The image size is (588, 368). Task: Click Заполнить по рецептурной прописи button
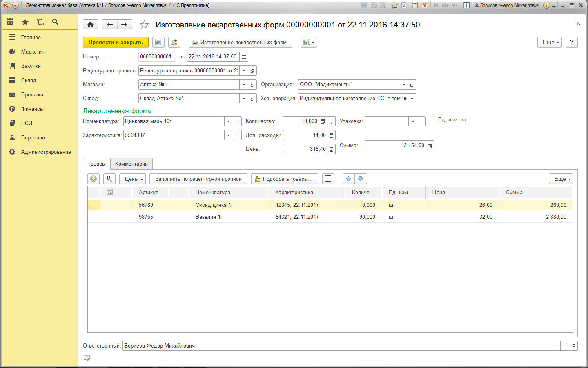click(198, 179)
